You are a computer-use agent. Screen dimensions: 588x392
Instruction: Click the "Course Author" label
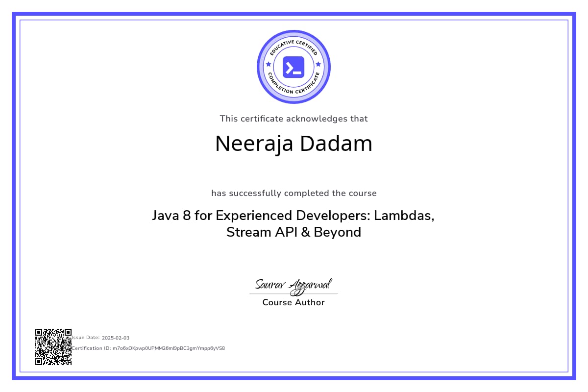click(294, 302)
